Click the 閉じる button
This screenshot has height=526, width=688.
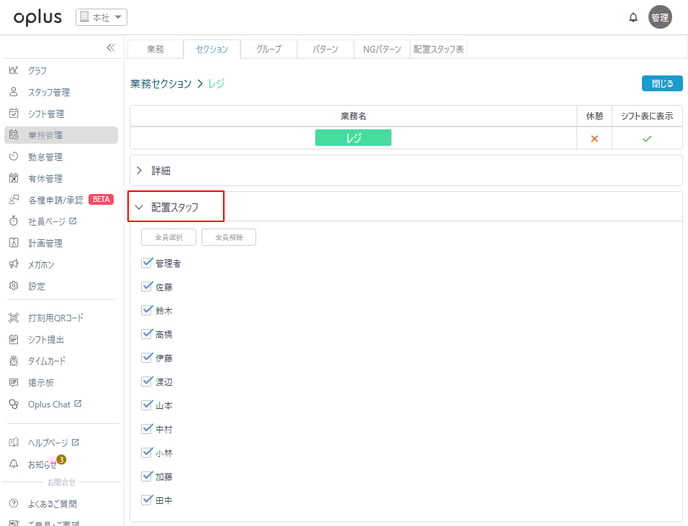pyautogui.click(x=661, y=83)
